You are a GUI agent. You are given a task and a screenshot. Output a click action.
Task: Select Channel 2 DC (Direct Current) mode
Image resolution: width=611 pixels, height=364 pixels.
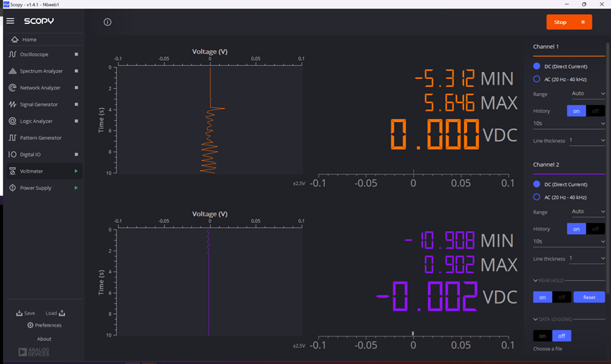pyautogui.click(x=537, y=184)
